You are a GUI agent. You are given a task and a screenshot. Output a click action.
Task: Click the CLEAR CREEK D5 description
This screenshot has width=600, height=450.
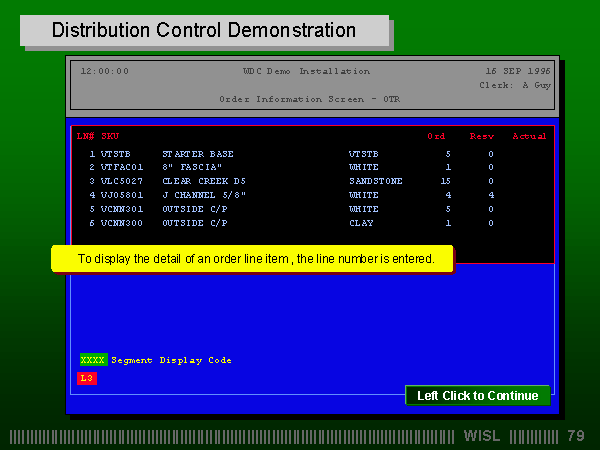(204, 181)
